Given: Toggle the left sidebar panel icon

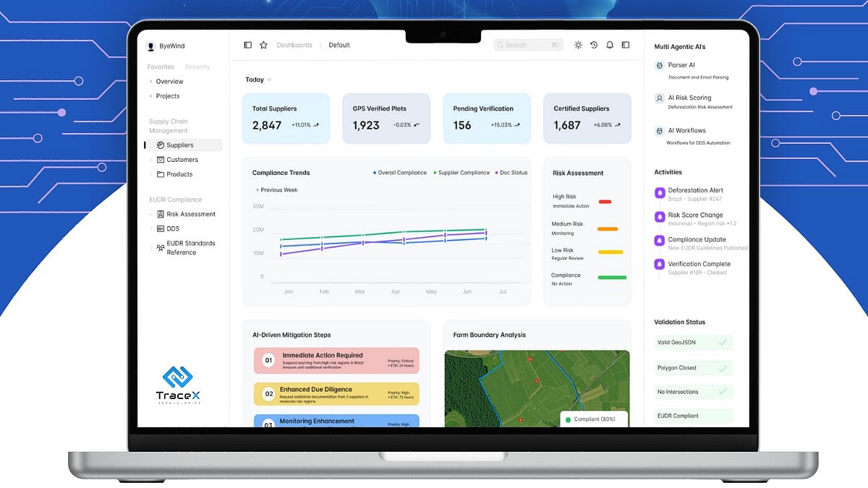Looking at the screenshot, I should click(x=247, y=45).
